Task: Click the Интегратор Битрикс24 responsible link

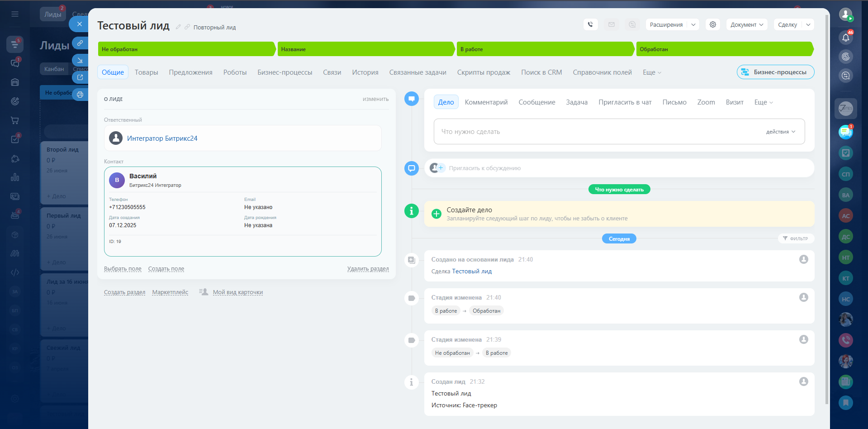Action: (162, 138)
